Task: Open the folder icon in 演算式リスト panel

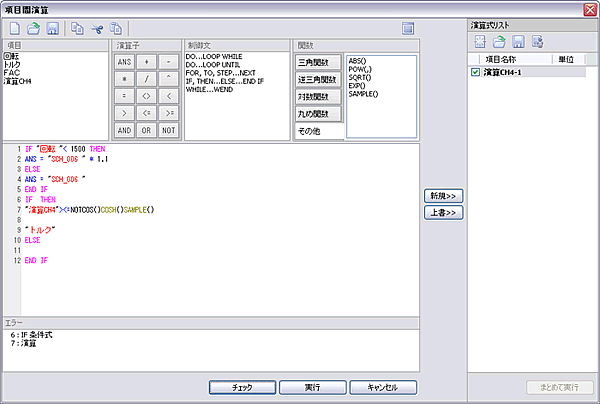Action: (x=499, y=41)
